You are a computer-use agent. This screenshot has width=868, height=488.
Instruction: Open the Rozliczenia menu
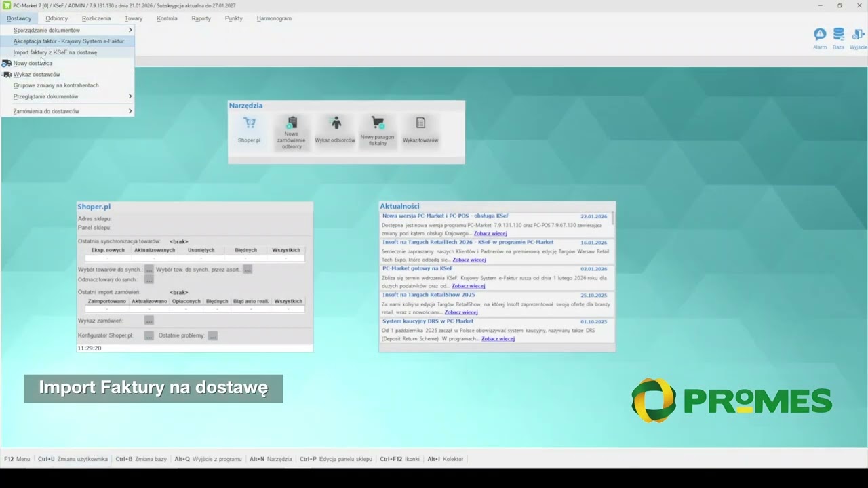click(96, 18)
